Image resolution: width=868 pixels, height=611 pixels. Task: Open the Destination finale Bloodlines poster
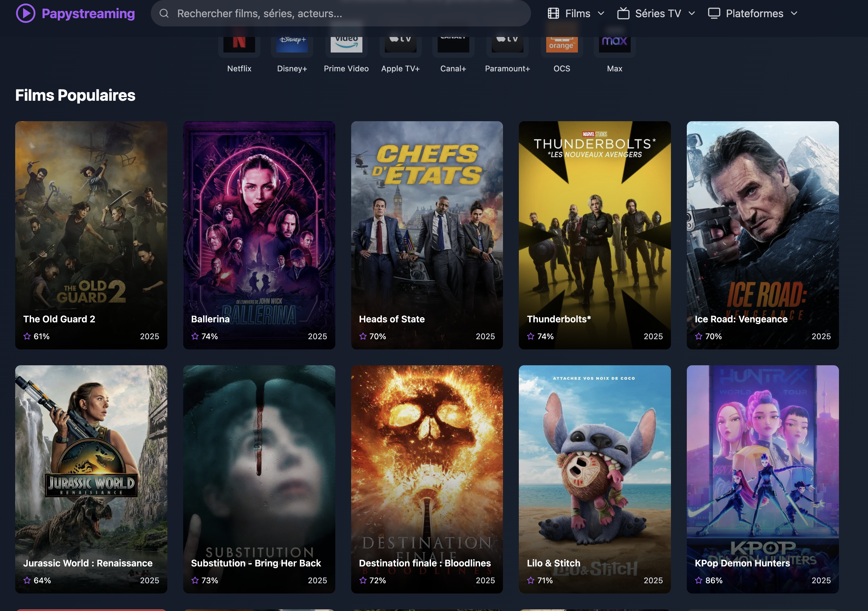[427, 479]
